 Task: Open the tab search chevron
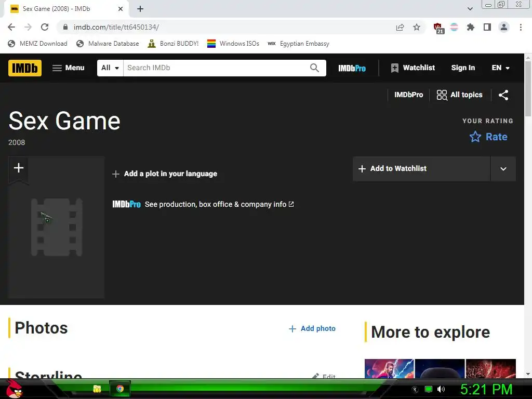470,9
